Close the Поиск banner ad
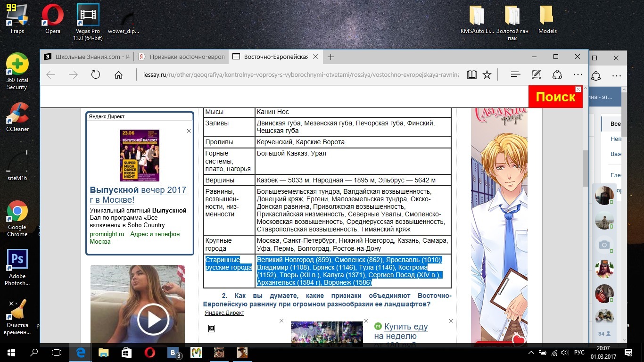This screenshot has width=644, height=362. (578, 89)
